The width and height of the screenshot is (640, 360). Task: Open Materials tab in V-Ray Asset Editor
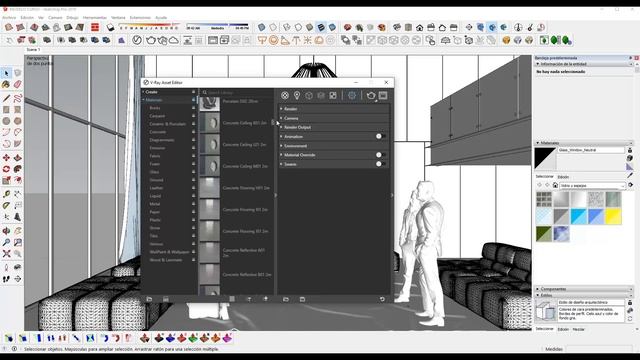285,96
